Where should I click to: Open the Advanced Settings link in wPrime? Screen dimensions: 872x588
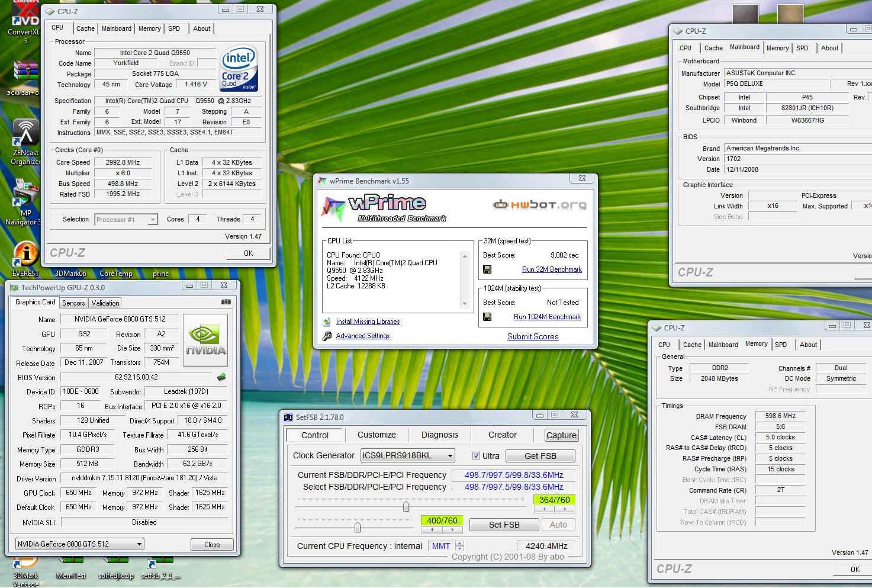click(363, 336)
